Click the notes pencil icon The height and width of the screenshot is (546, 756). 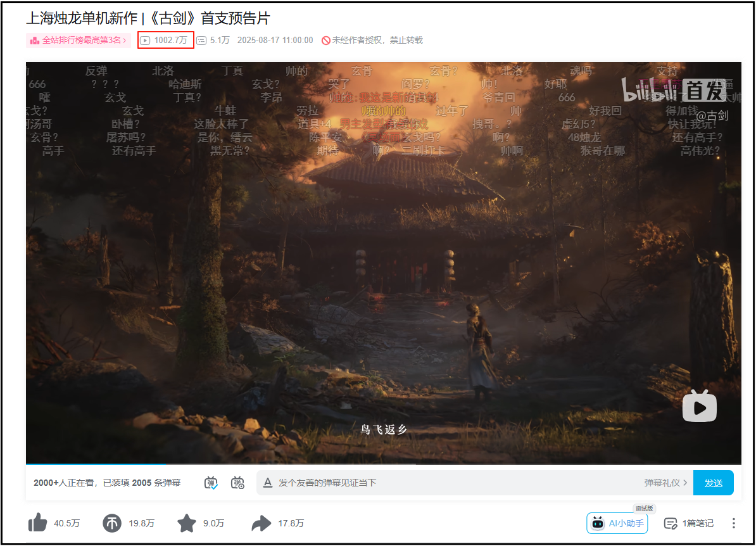tap(671, 523)
